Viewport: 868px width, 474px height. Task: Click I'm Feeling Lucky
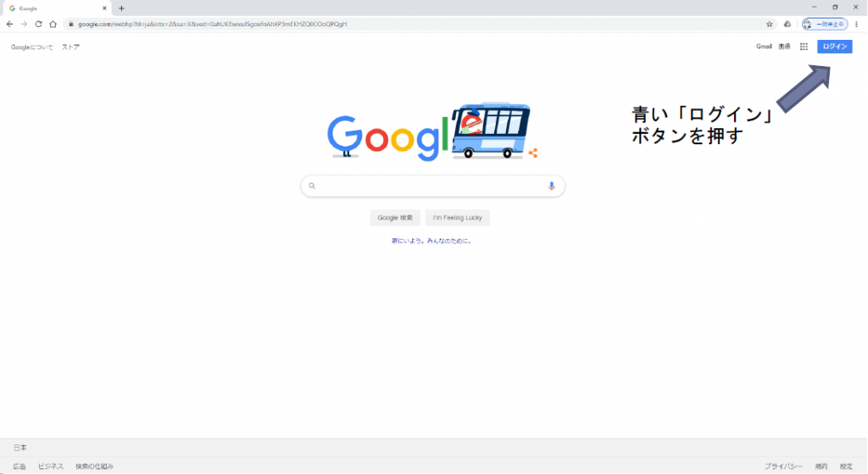[x=457, y=218]
